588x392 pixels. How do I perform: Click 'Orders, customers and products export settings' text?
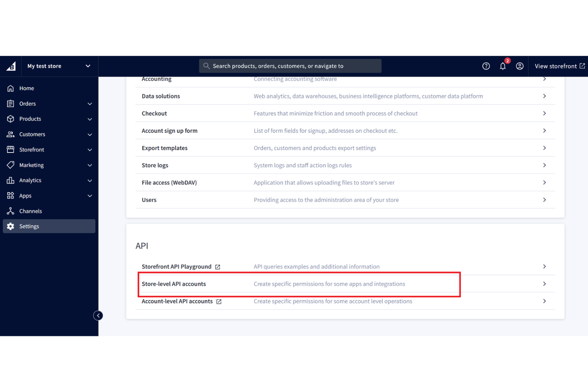(x=315, y=148)
